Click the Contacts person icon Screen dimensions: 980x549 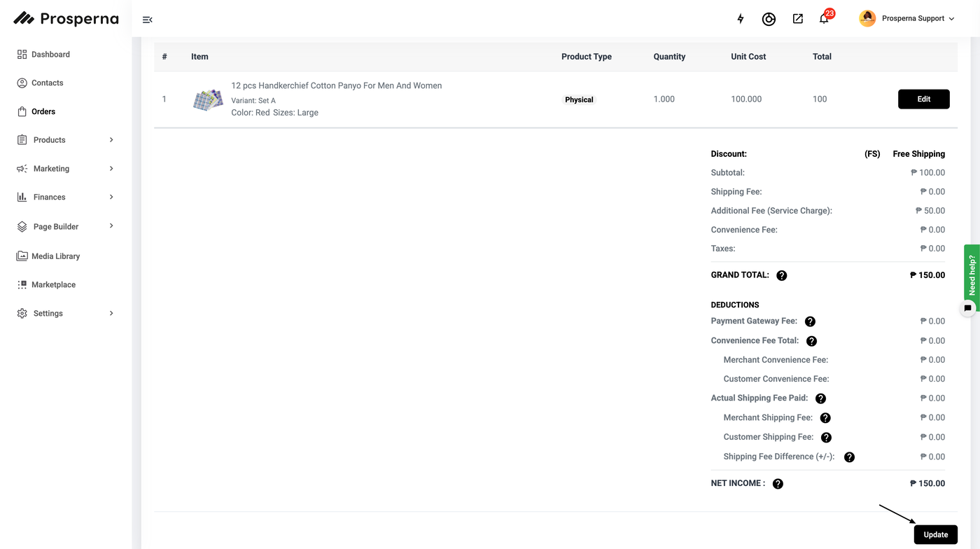click(22, 83)
